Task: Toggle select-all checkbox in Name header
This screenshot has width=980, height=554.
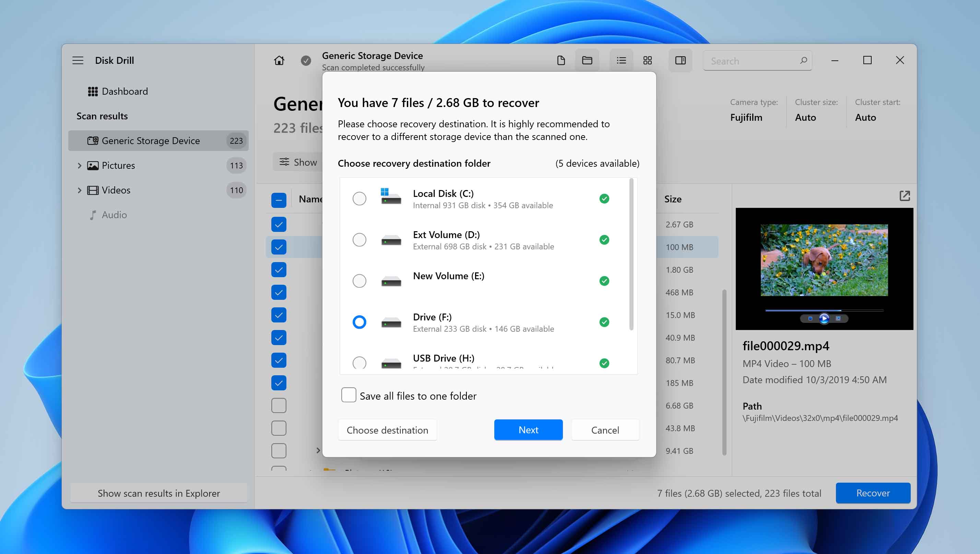Action: point(279,200)
